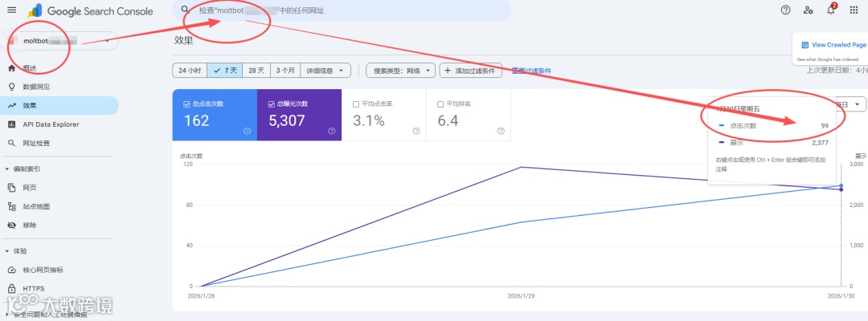868x321 pixels.
Task: Select the 24 小时 date range
Action: point(190,70)
